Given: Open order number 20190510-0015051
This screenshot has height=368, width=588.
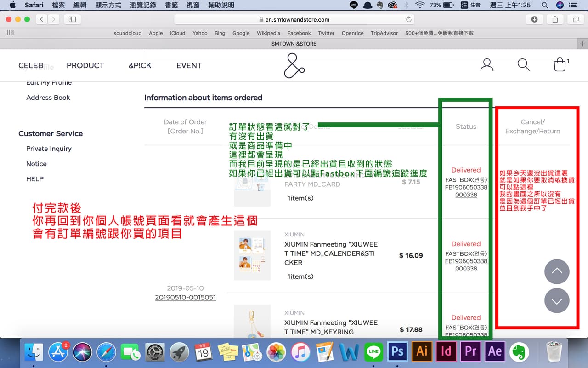Looking at the screenshot, I should (186, 298).
